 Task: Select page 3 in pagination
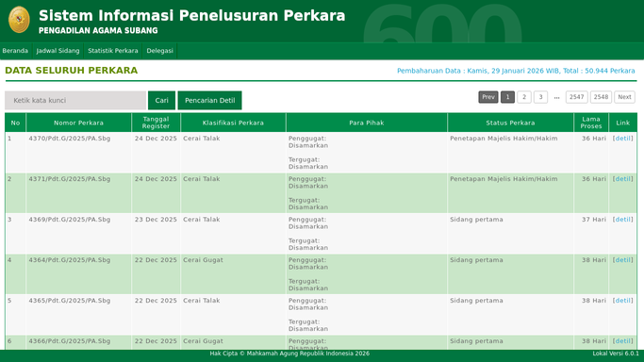coord(541,97)
